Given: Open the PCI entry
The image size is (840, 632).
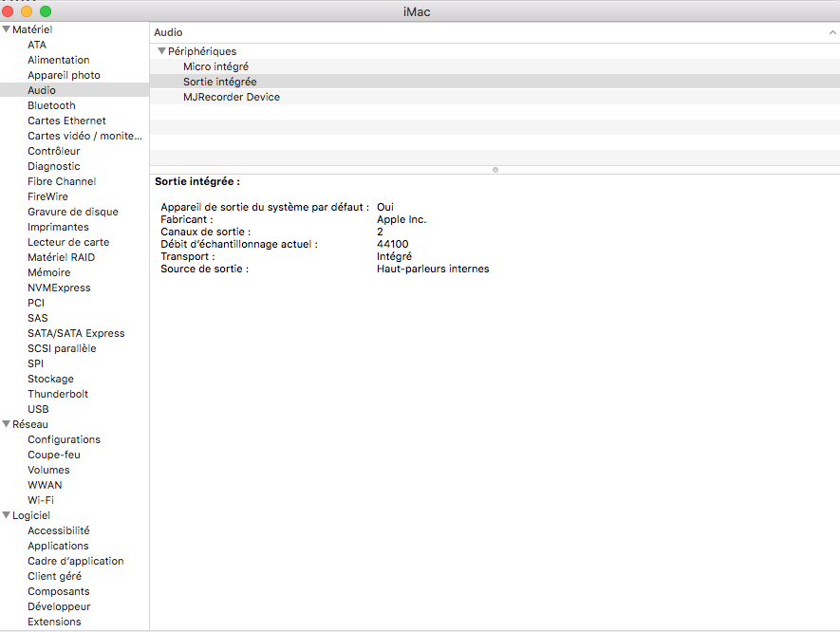Looking at the screenshot, I should pyautogui.click(x=36, y=303).
